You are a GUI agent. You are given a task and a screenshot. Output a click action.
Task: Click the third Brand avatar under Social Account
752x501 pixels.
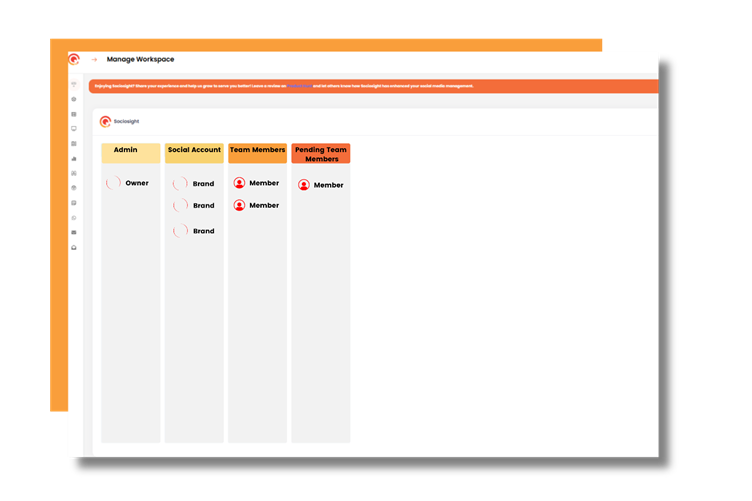[180, 231]
